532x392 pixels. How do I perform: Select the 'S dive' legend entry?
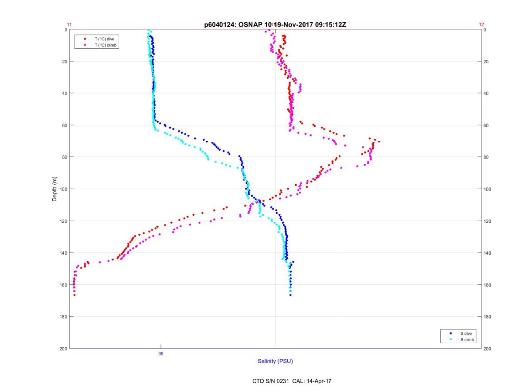pos(465,333)
